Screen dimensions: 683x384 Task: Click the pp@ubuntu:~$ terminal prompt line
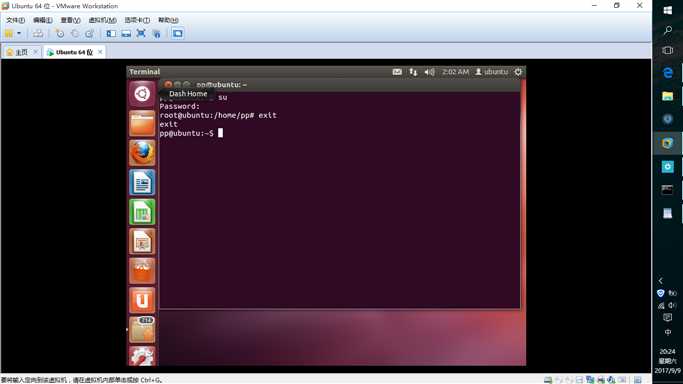pyautogui.click(x=191, y=133)
